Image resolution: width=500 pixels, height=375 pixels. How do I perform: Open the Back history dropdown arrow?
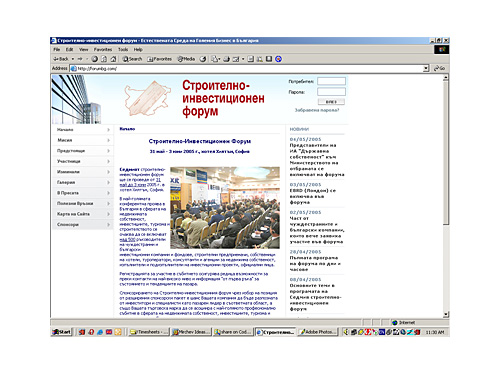click(73, 59)
